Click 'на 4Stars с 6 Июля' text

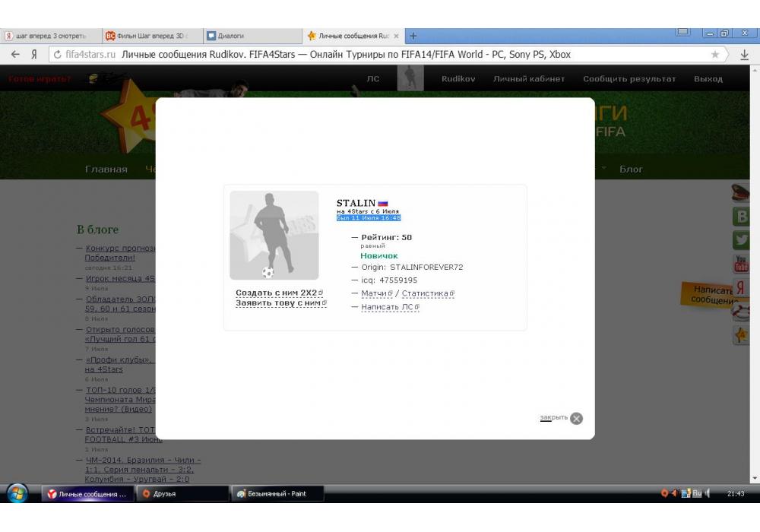click(368, 211)
